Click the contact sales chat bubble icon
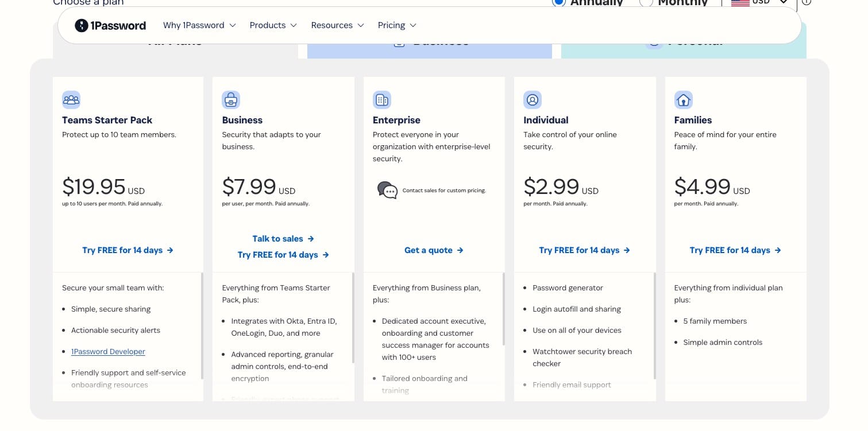This screenshot has width=868, height=431. [387, 190]
